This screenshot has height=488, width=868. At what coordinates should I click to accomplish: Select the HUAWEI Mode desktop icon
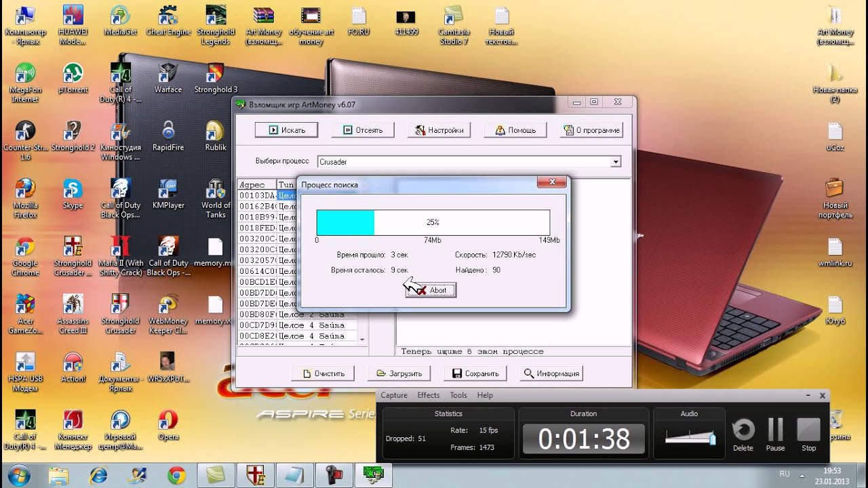(x=73, y=26)
